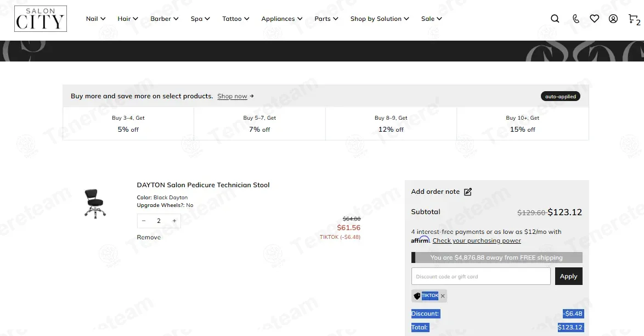The height and width of the screenshot is (336, 644).
Task: Remove TIKTOK code with the x icon
Action: (443, 296)
